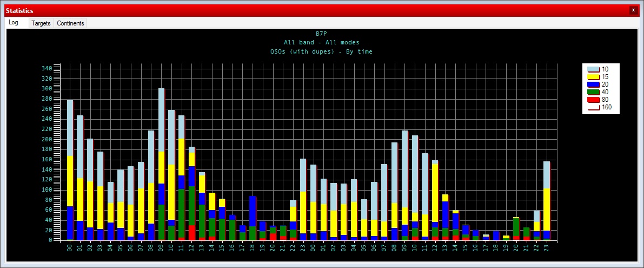
Task: Select the blue 20 band legend swatch
Action: pyautogui.click(x=593, y=84)
